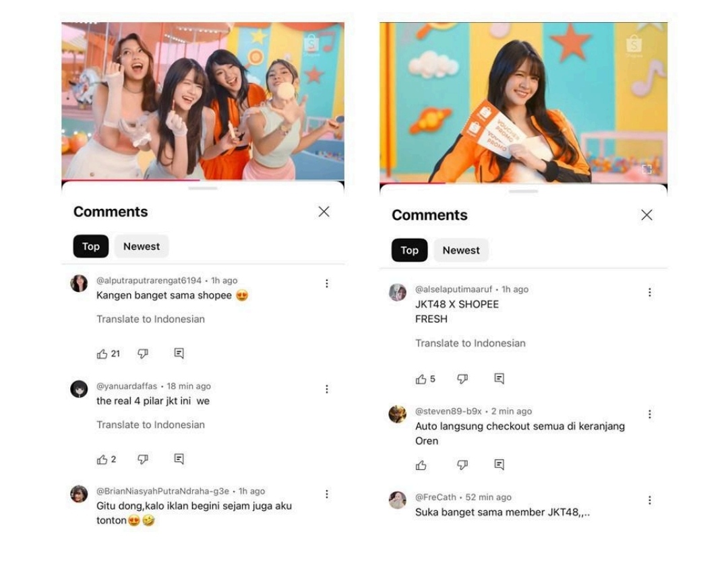Open options menu for @alputraputrarengat6194 comment
This screenshot has height=569, width=728.
tap(327, 283)
